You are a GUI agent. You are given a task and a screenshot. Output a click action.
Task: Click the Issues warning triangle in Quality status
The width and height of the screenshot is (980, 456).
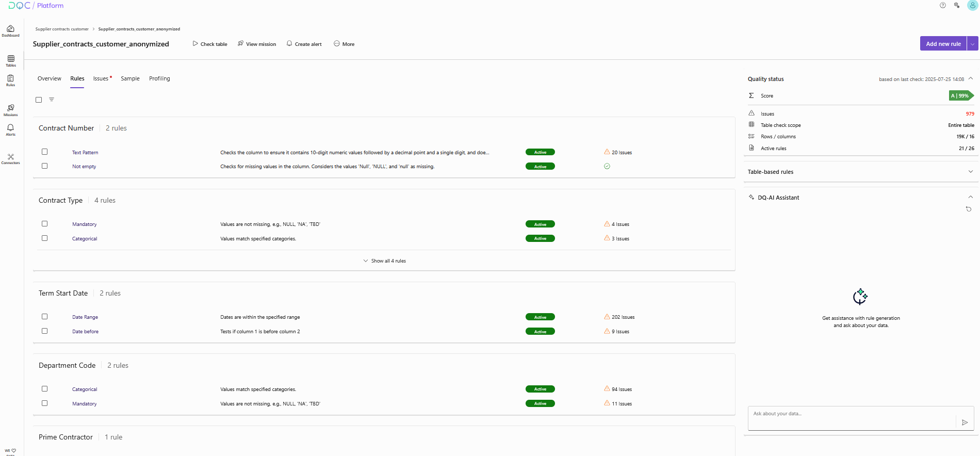[x=752, y=113]
